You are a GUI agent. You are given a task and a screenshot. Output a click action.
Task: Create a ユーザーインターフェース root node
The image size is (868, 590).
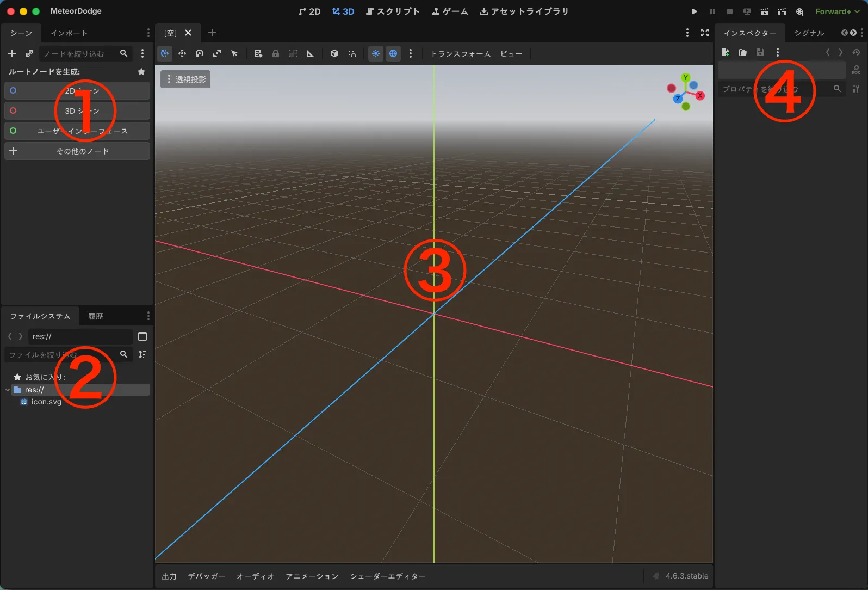click(77, 131)
